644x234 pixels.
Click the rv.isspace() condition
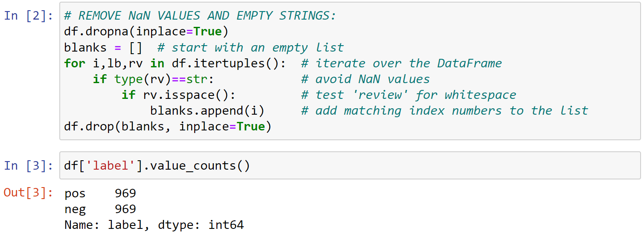pyautogui.click(x=189, y=95)
